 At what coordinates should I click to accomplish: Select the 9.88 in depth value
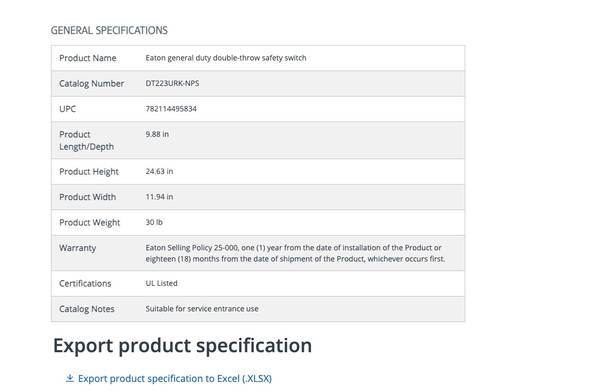(x=157, y=134)
